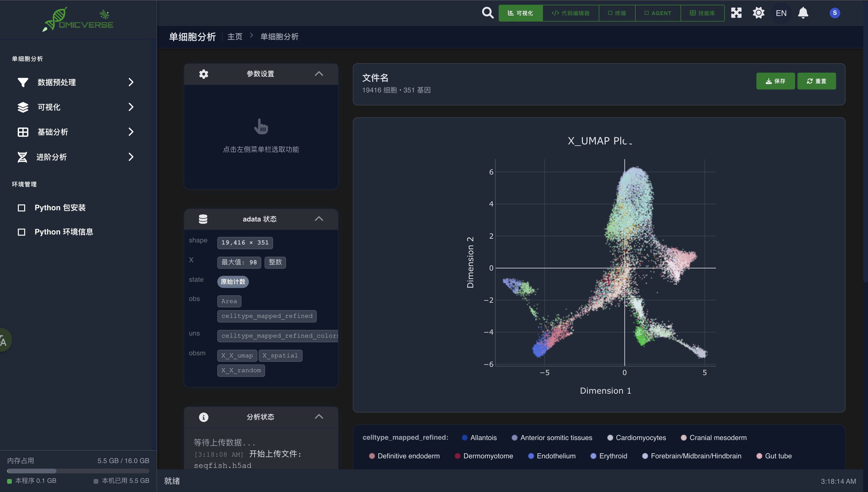Click the parameter settings gear icon
This screenshot has height=492, width=868.
click(x=203, y=74)
